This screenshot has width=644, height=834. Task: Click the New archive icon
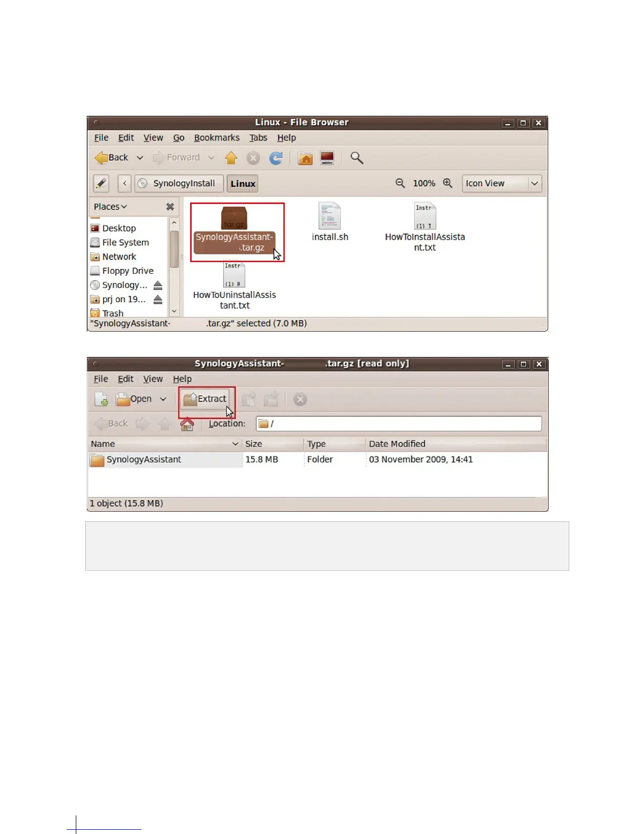(x=102, y=399)
